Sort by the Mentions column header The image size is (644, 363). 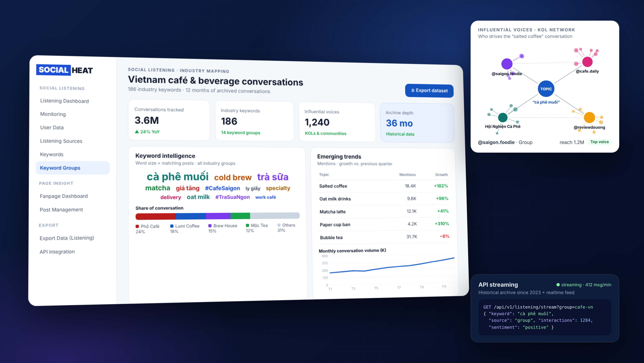407,175
